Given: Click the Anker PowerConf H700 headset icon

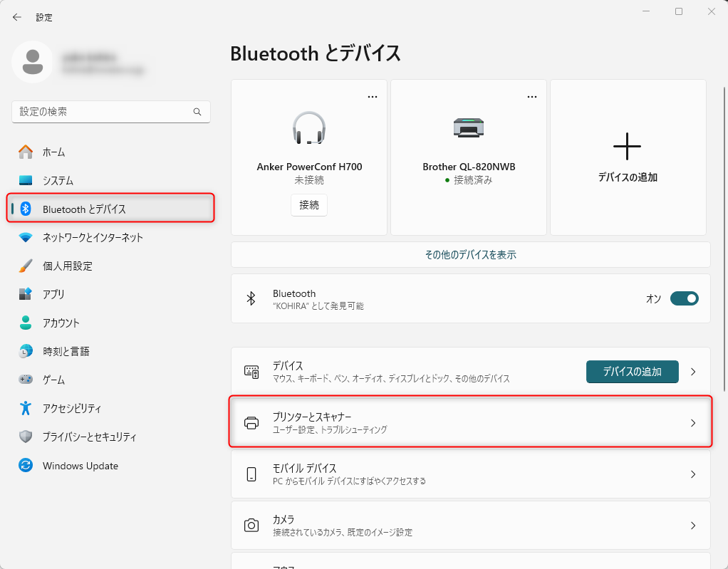Looking at the screenshot, I should coord(309,128).
